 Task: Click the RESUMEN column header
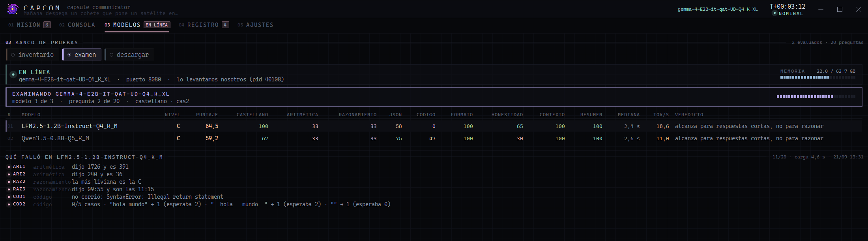(x=591, y=115)
